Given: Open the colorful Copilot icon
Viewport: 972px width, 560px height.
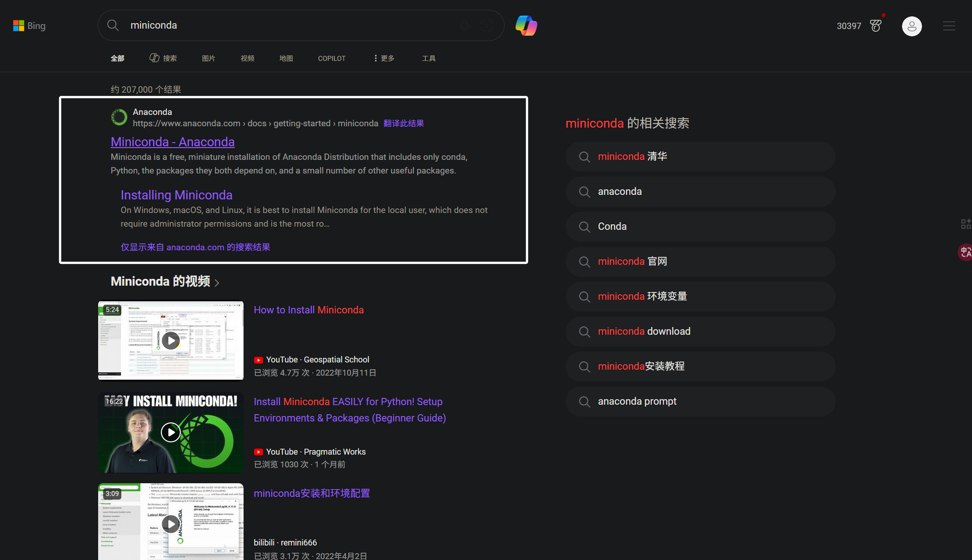Looking at the screenshot, I should [526, 25].
